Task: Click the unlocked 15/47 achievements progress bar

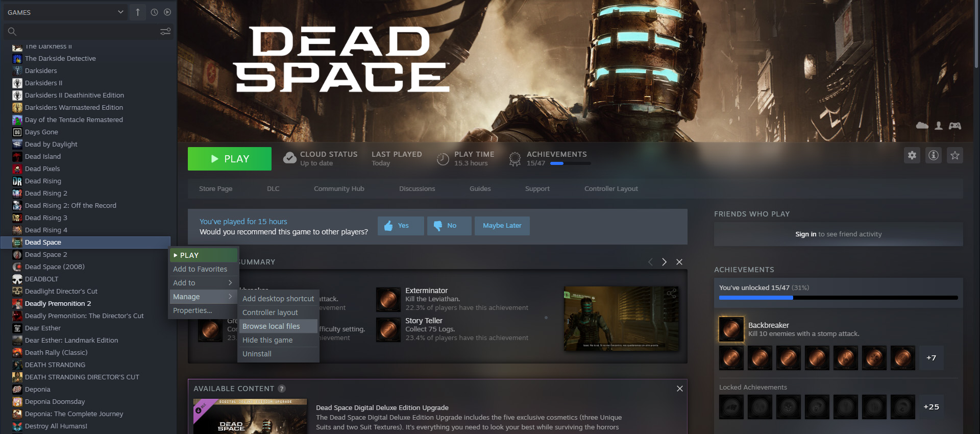Action: [x=838, y=298]
